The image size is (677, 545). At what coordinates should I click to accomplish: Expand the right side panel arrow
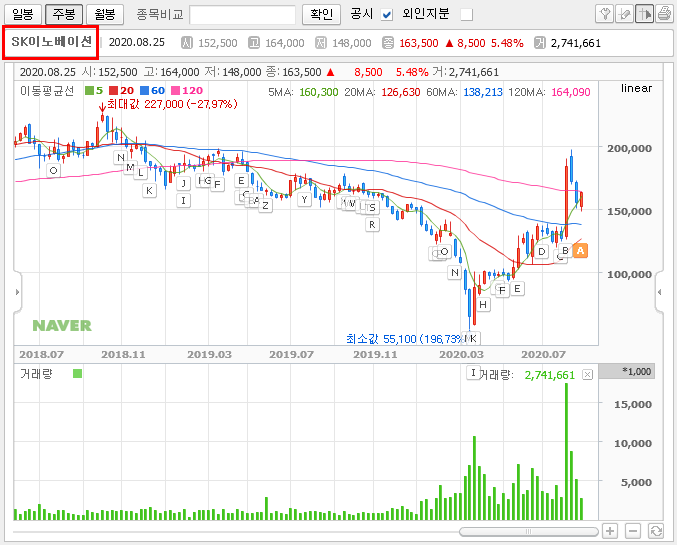659,292
